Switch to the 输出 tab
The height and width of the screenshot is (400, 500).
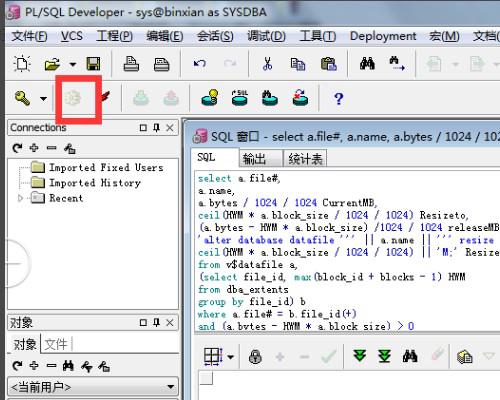click(261, 159)
